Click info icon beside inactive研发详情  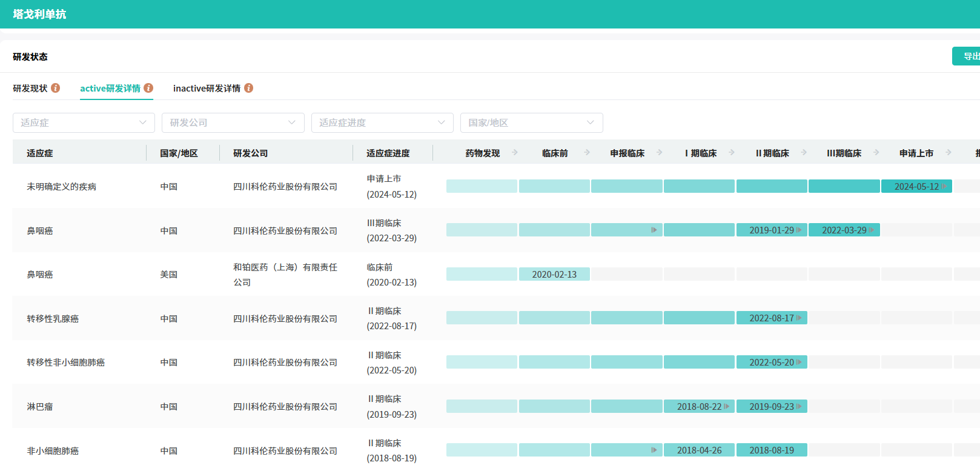pos(249,88)
